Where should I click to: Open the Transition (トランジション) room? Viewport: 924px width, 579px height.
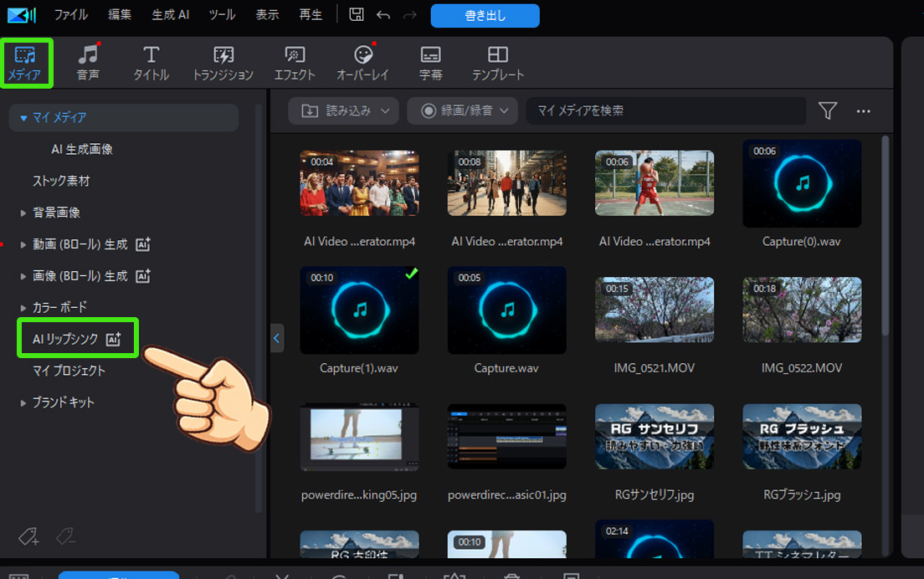(x=223, y=64)
